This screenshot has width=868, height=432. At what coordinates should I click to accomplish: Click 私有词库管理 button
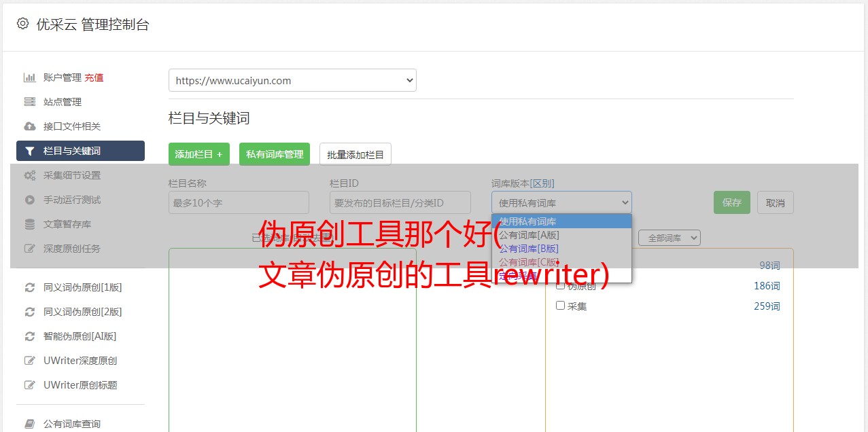275,154
